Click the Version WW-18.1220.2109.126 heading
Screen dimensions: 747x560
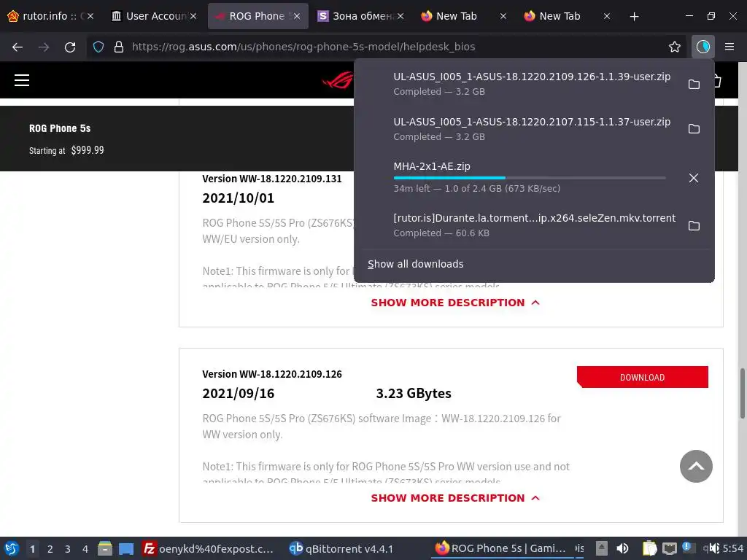point(271,374)
